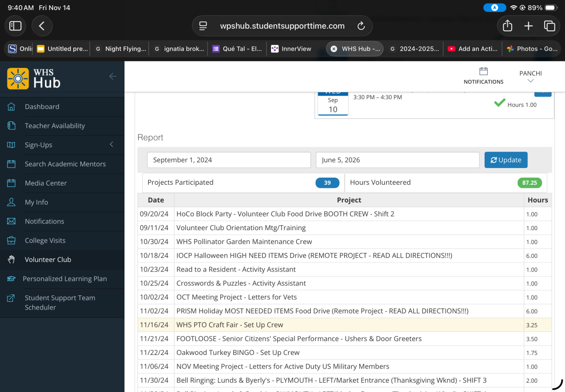Open the Notifications calendar icon in header
The width and height of the screenshot is (565, 392).
[483, 72]
